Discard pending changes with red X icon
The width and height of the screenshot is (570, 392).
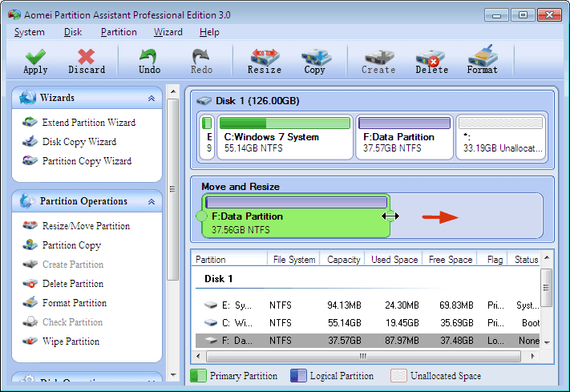click(86, 57)
